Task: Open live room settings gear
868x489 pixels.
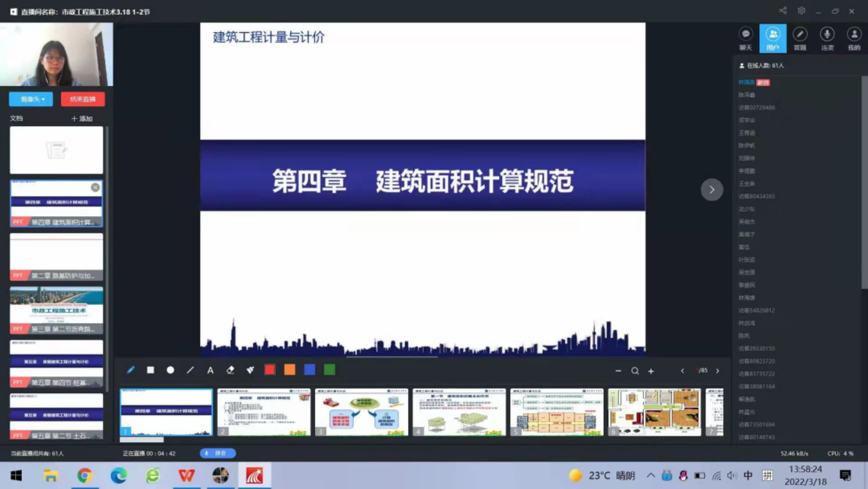Action: click(x=801, y=11)
